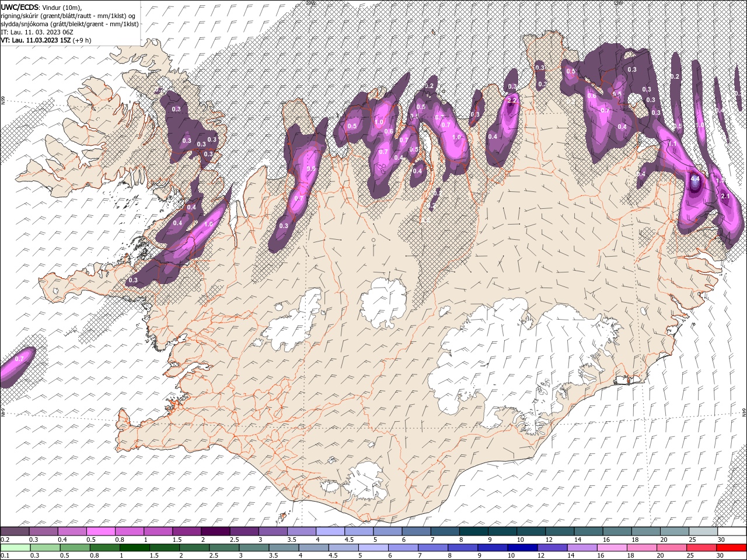Click the dark teal 8 snow legend swatch
The image size is (747, 560).
(473, 531)
